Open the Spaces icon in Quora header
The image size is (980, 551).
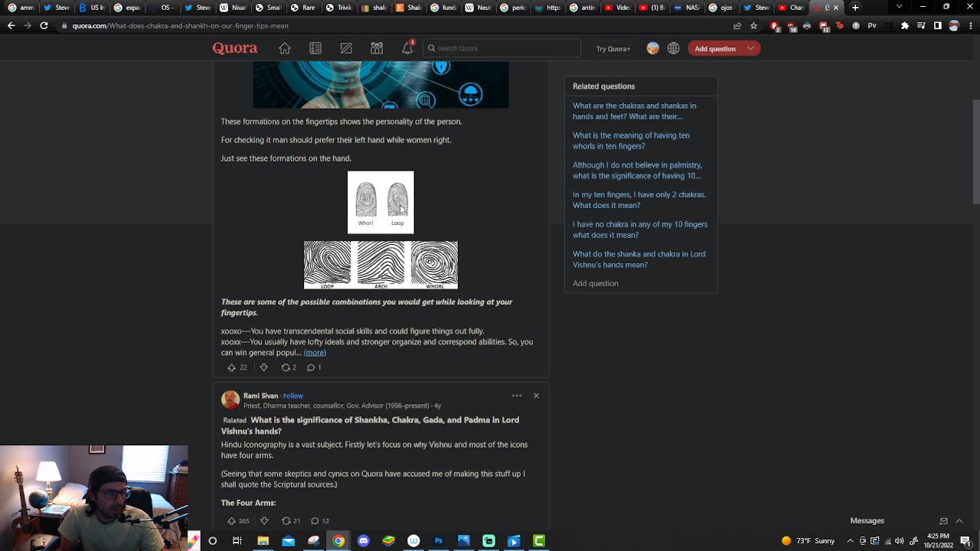[377, 48]
